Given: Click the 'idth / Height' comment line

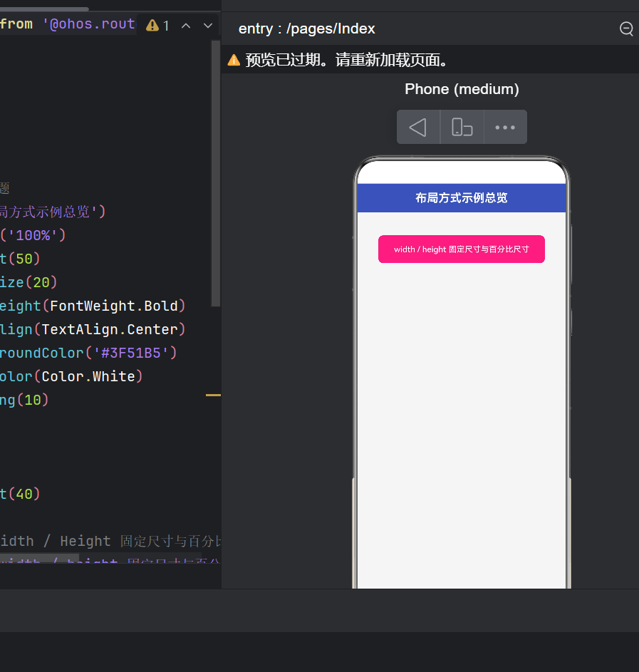Looking at the screenshot, I should (x=110, y=542).
